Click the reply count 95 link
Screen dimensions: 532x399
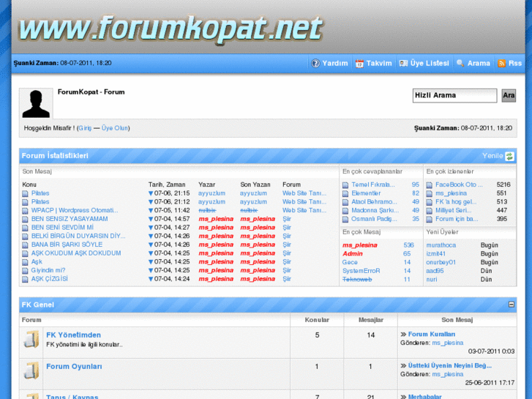click(416, 185)
